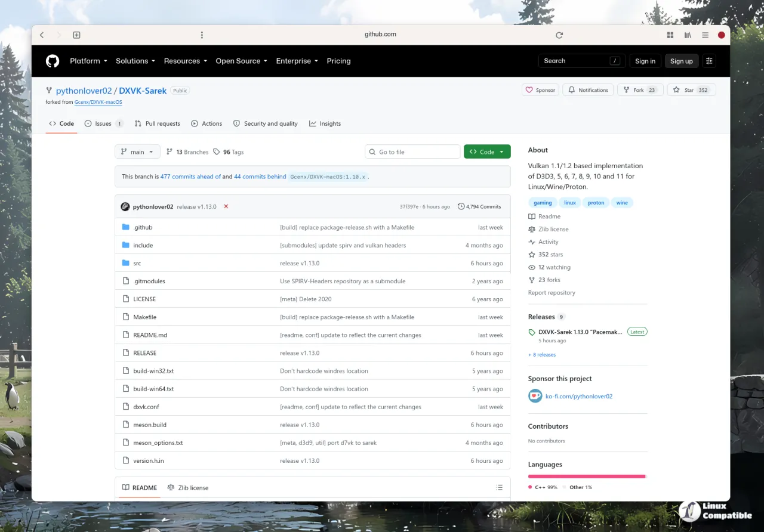Open the + 8 releases link
This screenshot has width=764, height=532.
[x=542, y=355]
